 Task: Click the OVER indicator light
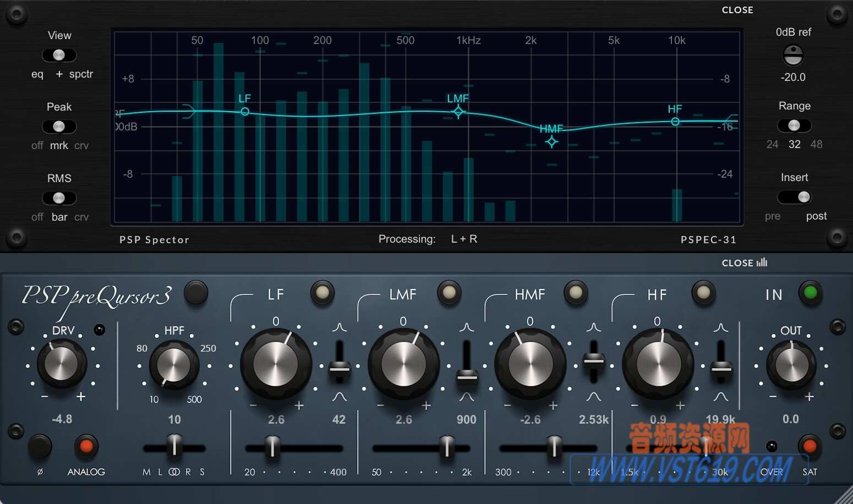click(x=772, y=447)
